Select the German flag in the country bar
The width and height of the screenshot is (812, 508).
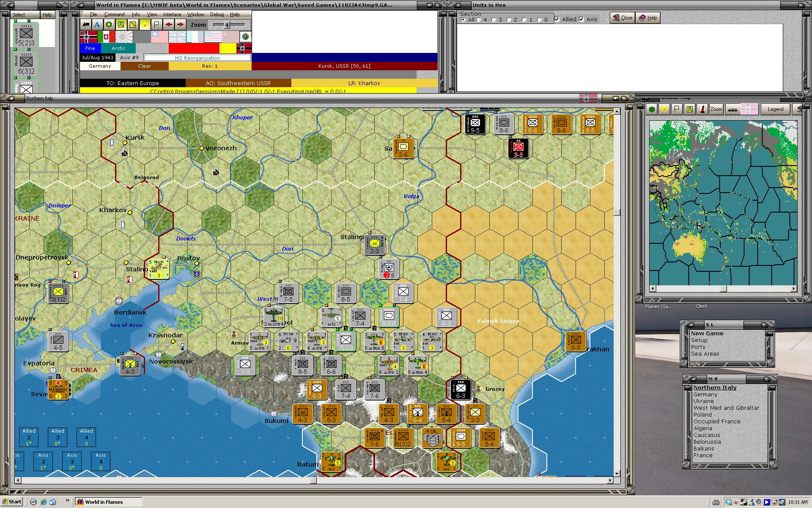pos(88,37)
